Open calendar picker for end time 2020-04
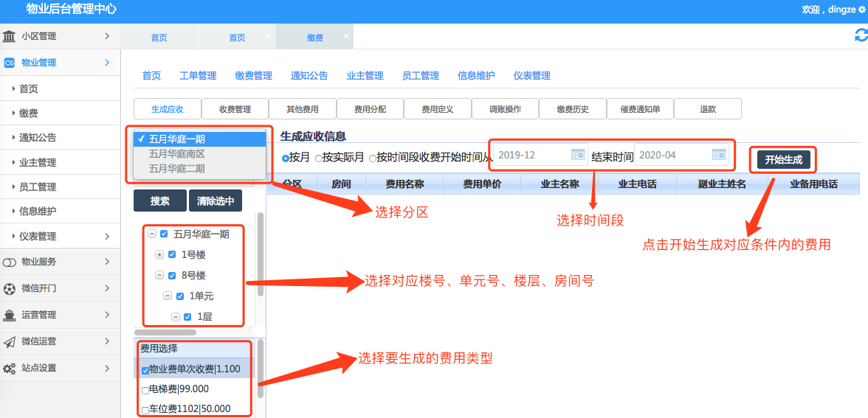Image resolution: width=868 pixels, height=418 pixels. coord(719,155)
